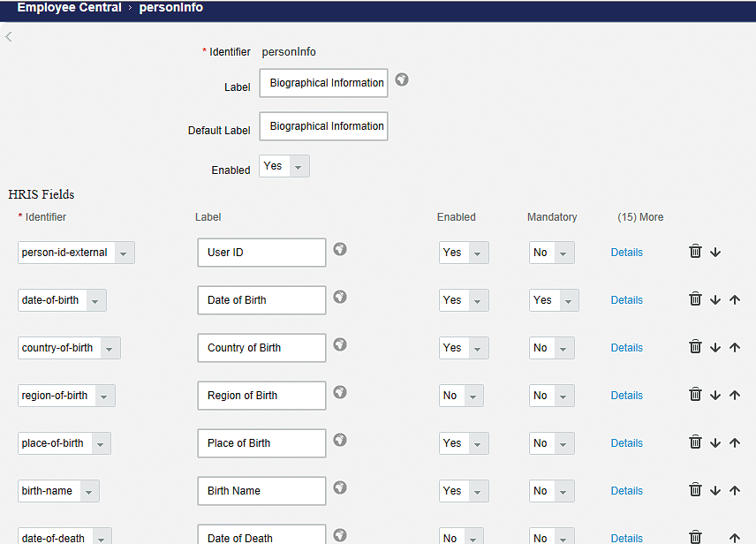Change Enabled dropdown for region-of-birth
The image size is (756, 544).
point(461,396)
